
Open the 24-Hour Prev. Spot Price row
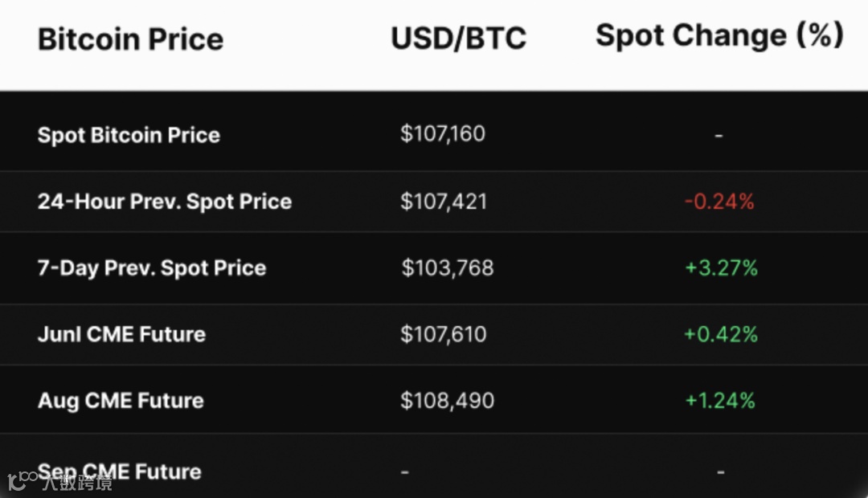tap(164, 201)
